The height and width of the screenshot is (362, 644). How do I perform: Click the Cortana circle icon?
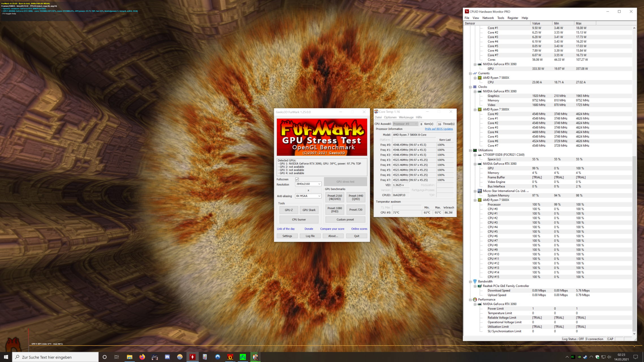point(104,357)
